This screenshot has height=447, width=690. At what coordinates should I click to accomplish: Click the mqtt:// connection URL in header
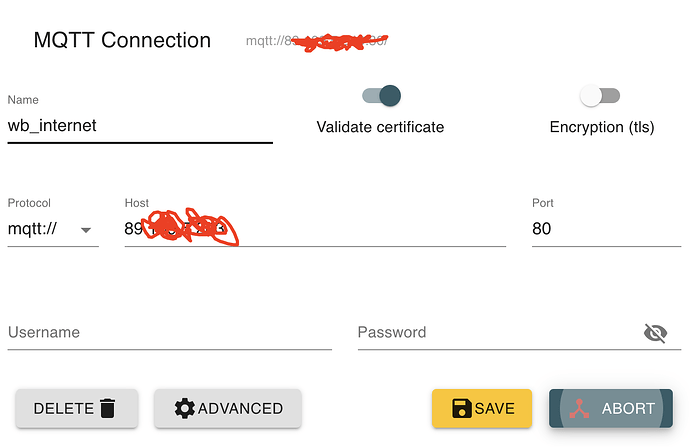click(x=316, y=41)
